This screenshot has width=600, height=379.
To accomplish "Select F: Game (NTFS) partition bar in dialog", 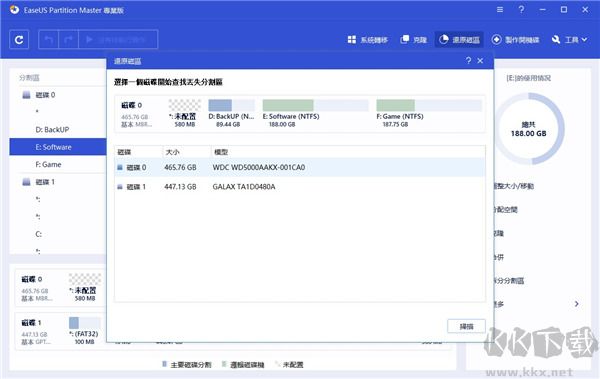I will [429, 113].
